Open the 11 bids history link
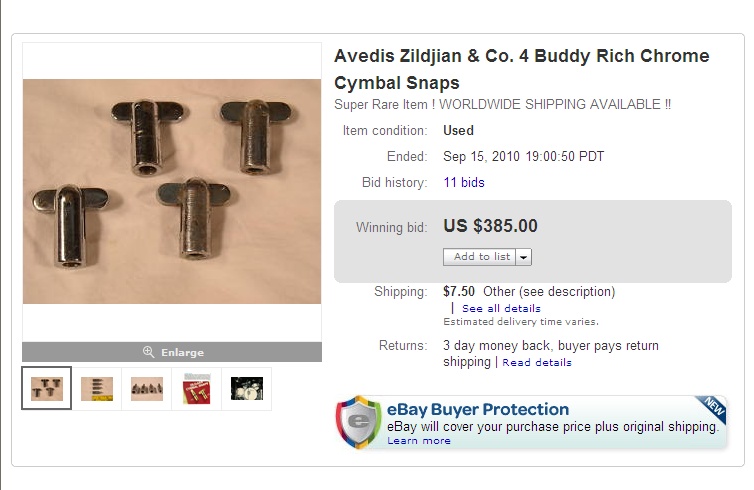 coord(464,183)
